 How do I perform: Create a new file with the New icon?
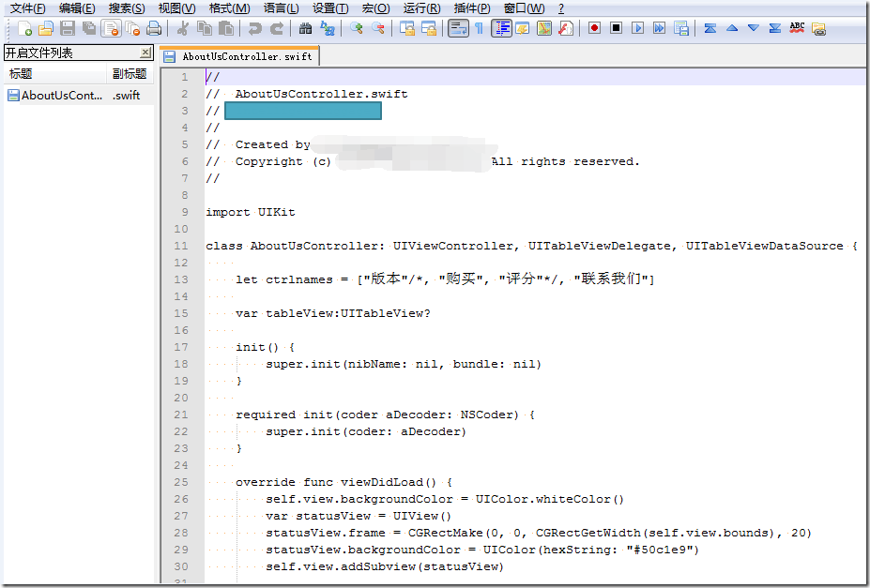tap(24, 28)
